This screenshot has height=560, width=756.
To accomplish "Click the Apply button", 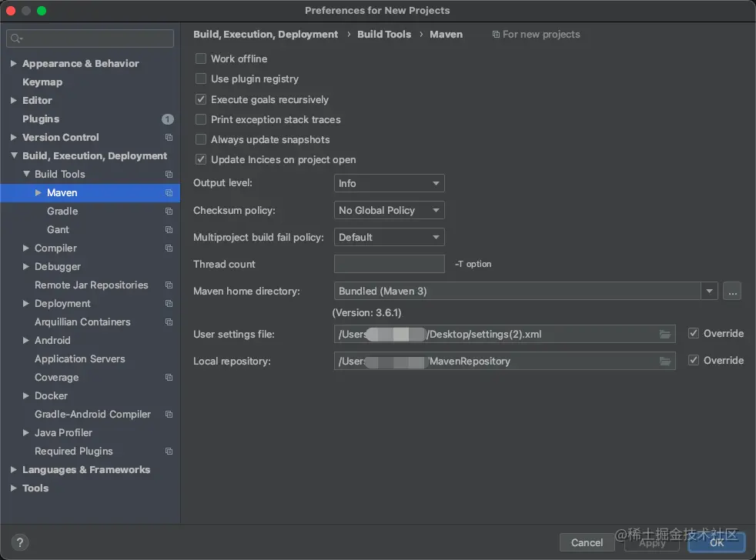I will coord(652,542).
